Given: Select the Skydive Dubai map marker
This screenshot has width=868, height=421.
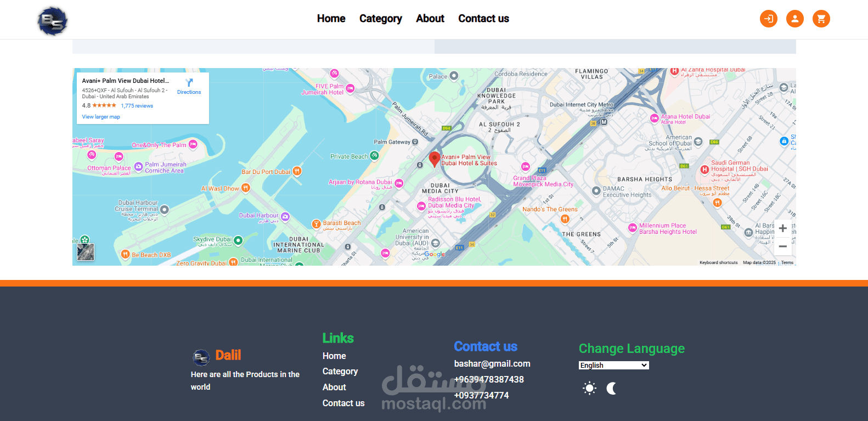Looking at the screenshot, I should coord(238,240).
